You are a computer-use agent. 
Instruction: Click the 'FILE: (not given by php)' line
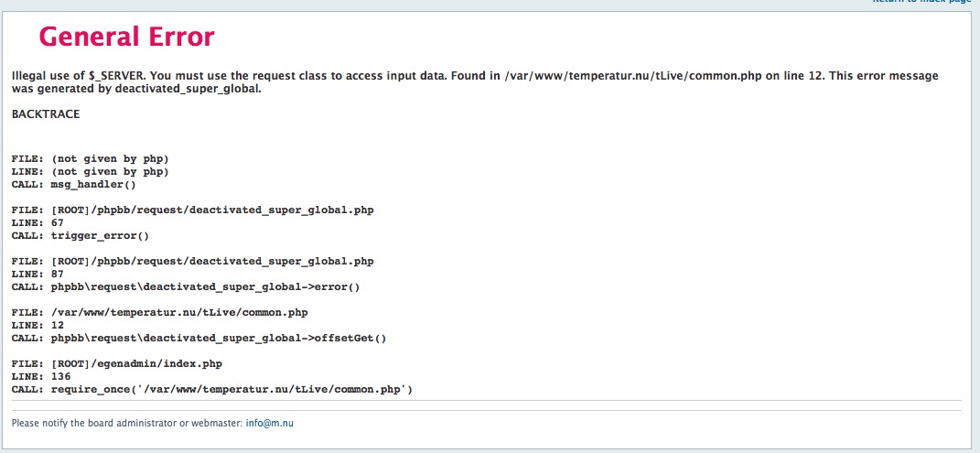(90, 158)
